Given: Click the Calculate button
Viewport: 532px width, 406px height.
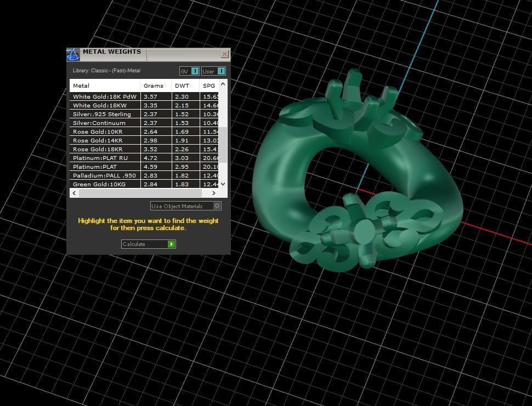Looking at the screenshot, I should pos(148,244).
